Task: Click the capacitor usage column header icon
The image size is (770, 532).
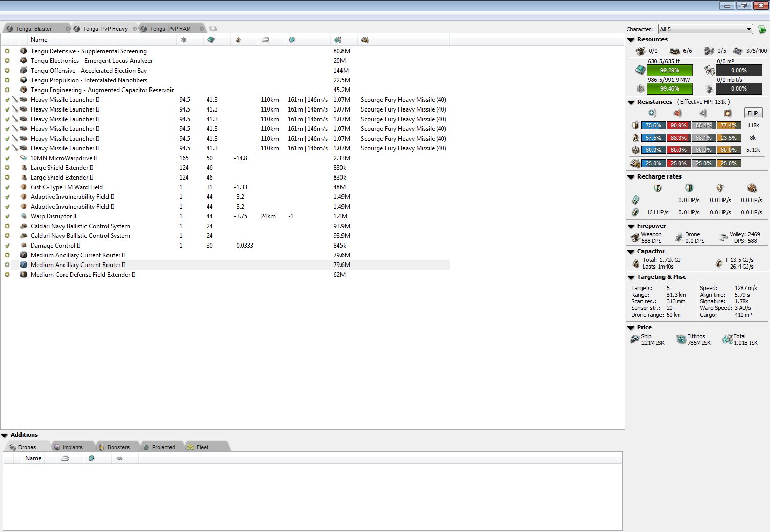Action: point(238,40)
